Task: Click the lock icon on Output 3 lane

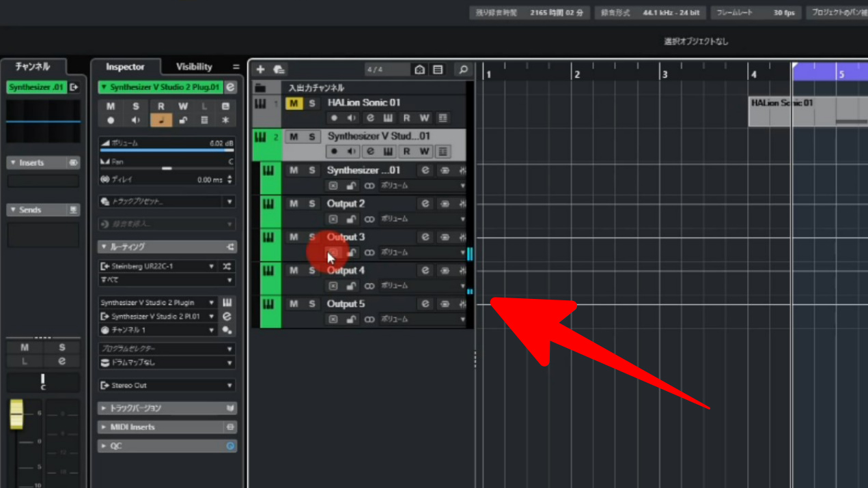Action: click(x=351, y=253)
